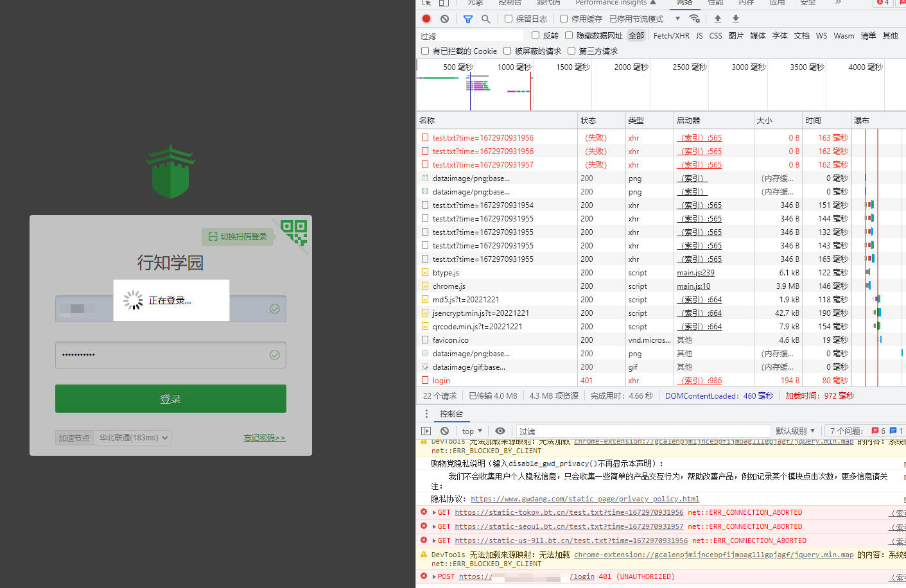Filter requests by JS type

[699, 35]
